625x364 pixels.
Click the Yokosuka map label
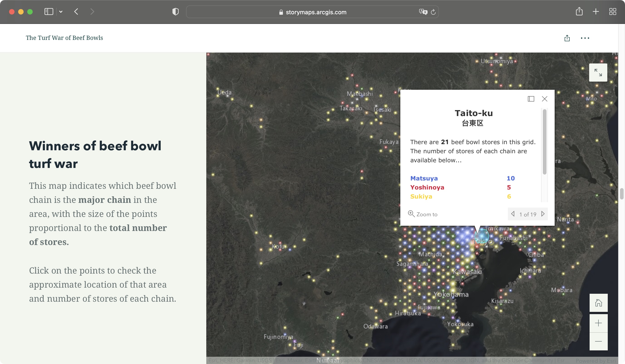tap(460, 324)
